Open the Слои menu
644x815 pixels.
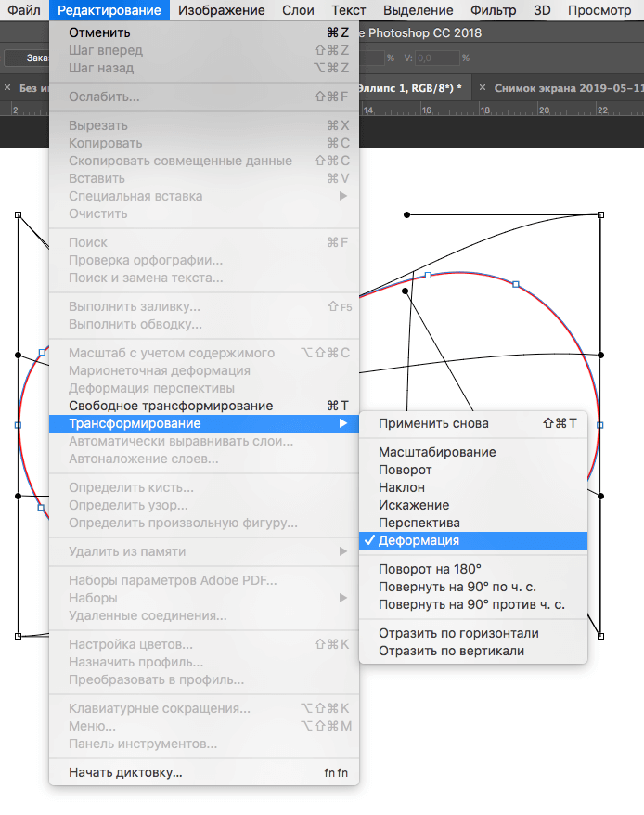pos(297,10)
